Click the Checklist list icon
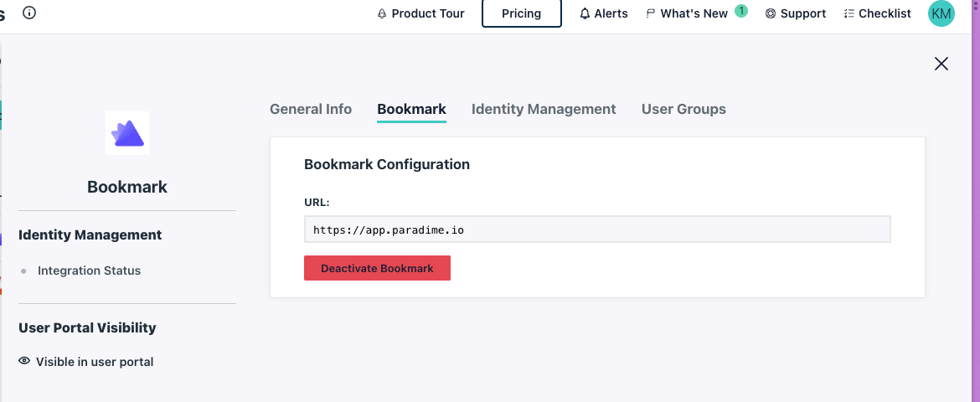The width and height of the screenshot is (980, 402). click(848, 13)
